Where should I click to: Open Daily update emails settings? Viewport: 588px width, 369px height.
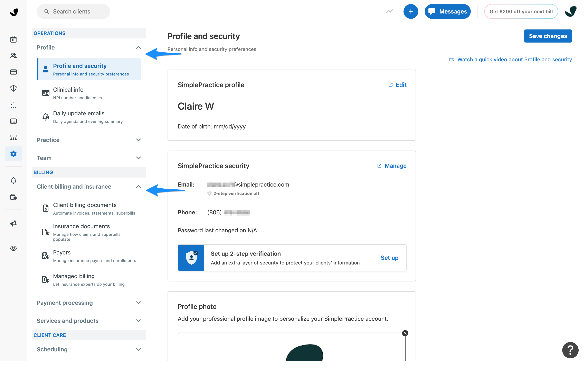(x=89, y=117)
